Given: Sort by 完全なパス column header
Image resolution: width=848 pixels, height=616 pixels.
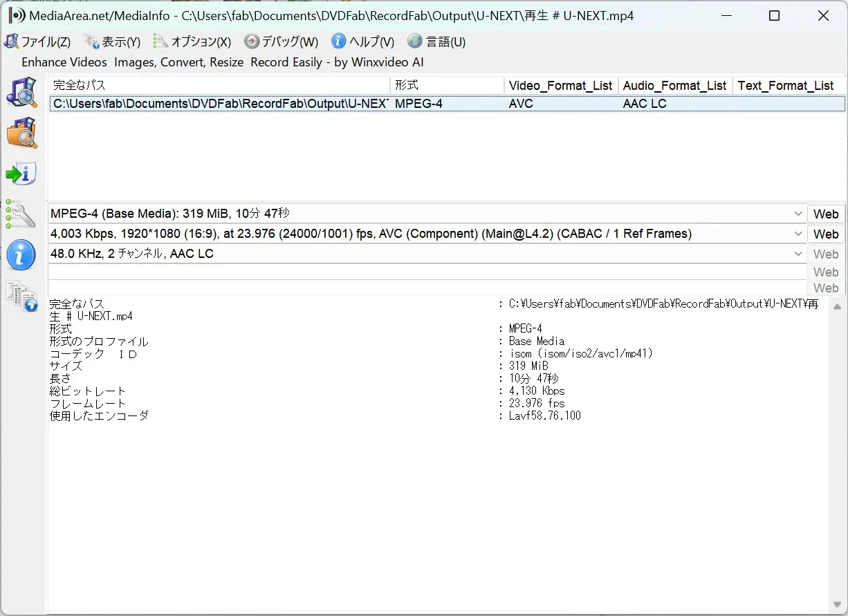Looking at the screenshot, I should coord(219,86).
